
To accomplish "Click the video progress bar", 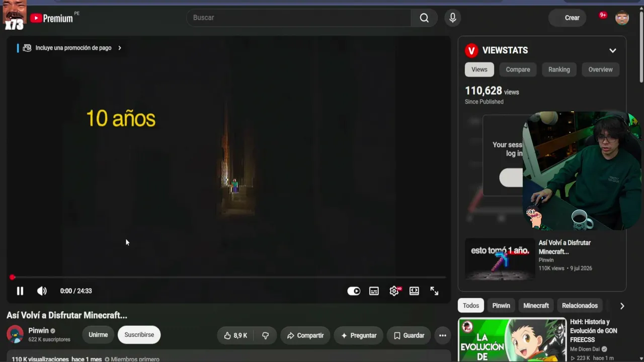I will [x=228, y=277].
